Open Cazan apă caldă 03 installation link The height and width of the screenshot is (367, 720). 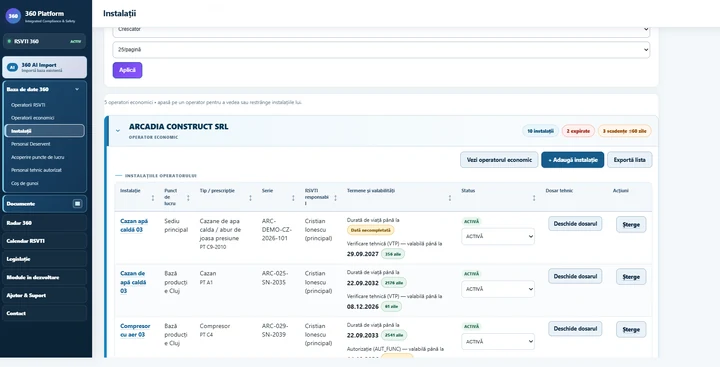(x=134, y=225)
